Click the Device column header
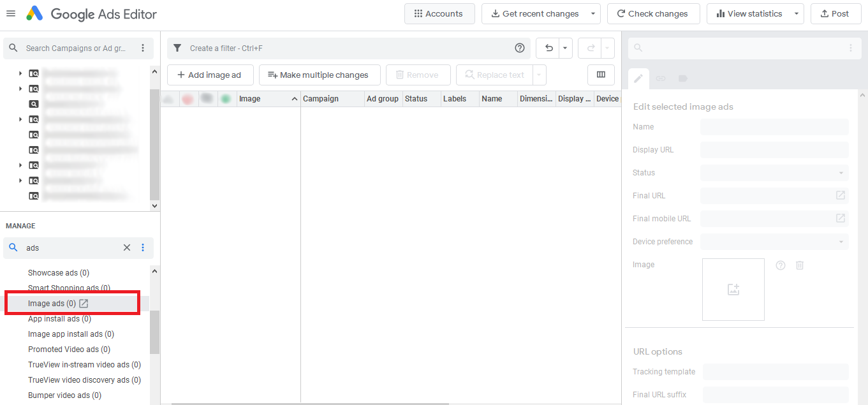868x405 pixels. (x=607, y=99)
